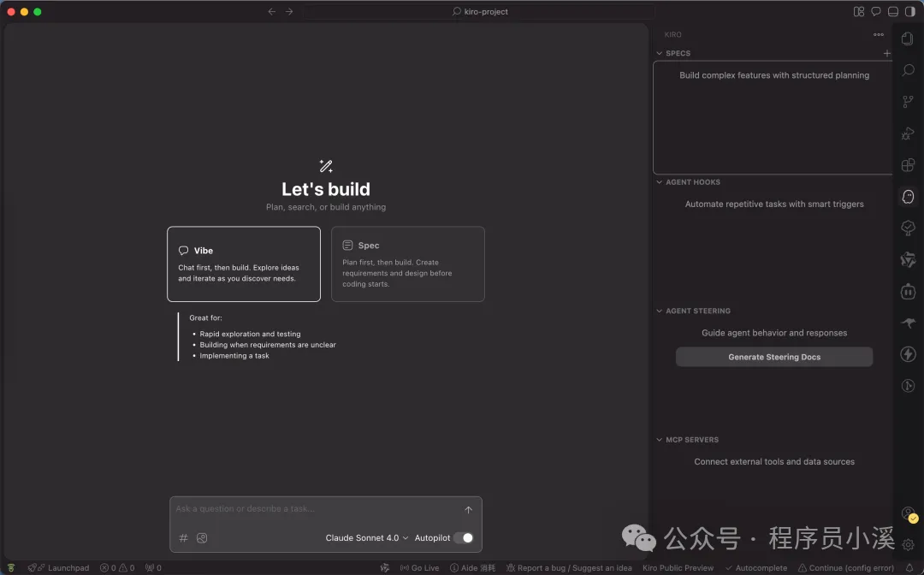The image size is (924, 575).
Task: Open the circular git graph icon in the activity bar
Action: (908, 385)
